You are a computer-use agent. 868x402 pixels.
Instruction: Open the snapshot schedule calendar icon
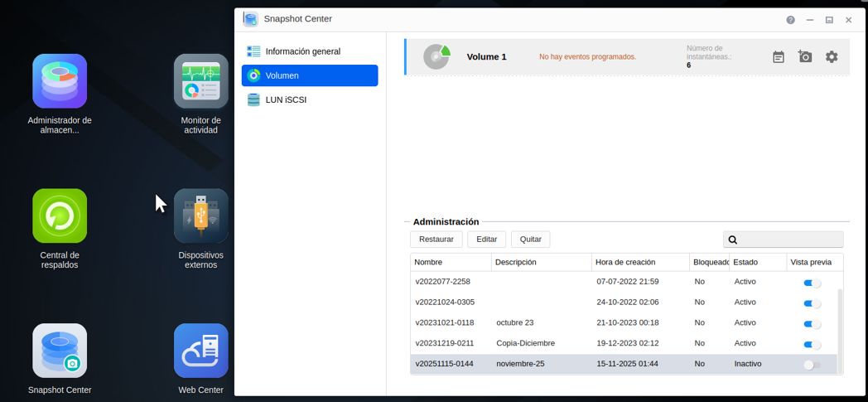pos(779,57)
